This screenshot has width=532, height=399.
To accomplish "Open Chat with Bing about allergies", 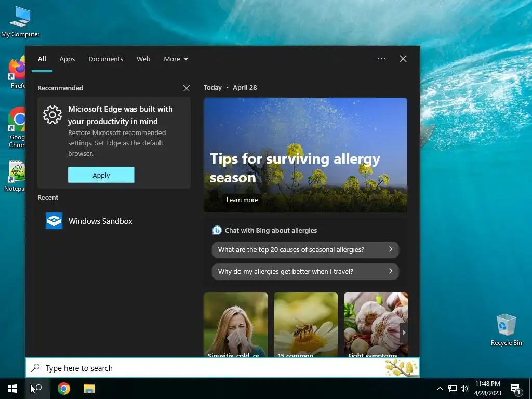I will point(271,230).
